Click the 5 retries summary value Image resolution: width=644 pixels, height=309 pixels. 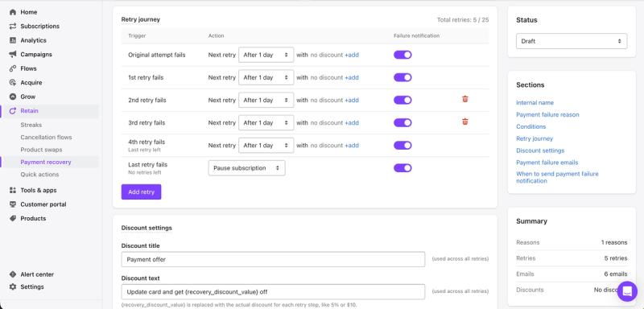click(x=616, y=258)
